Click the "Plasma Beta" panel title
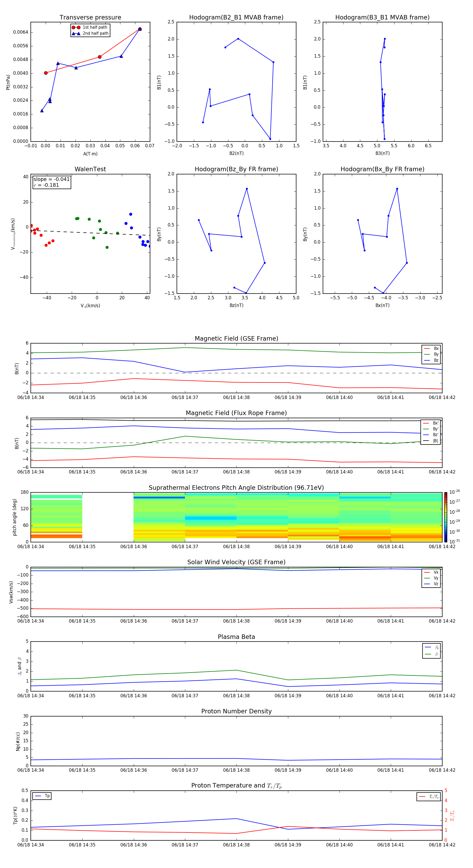473x868 pixels. (x=236, y=637)
